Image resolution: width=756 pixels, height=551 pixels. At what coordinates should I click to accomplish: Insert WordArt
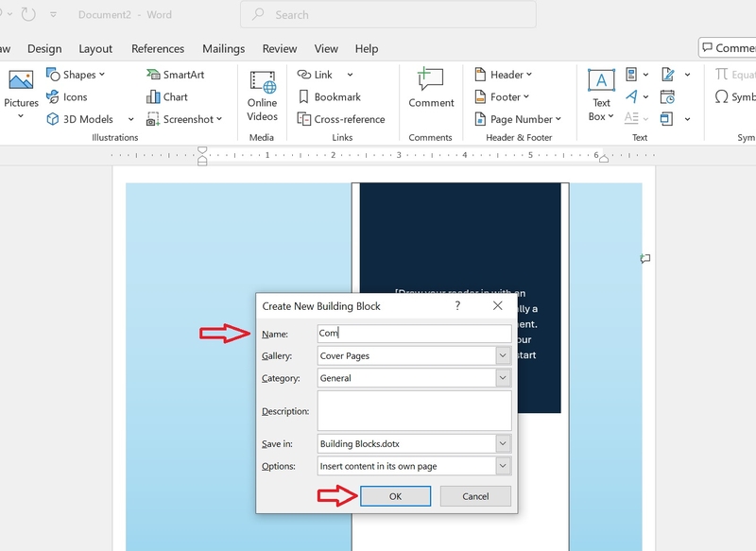coord(631,97)
